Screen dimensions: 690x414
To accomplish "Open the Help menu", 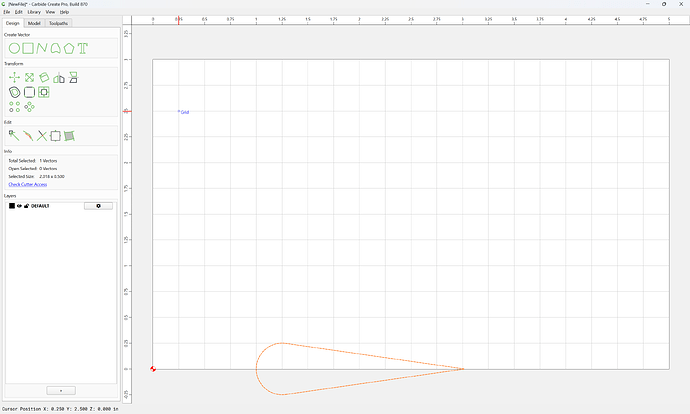I will point(64,12).
